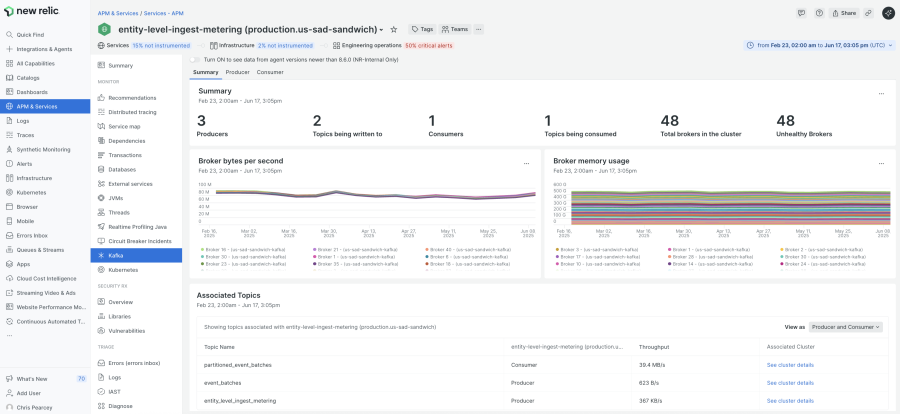Open Errors Inbox in left navigation
900x414 pixels.
click(33, 235)
